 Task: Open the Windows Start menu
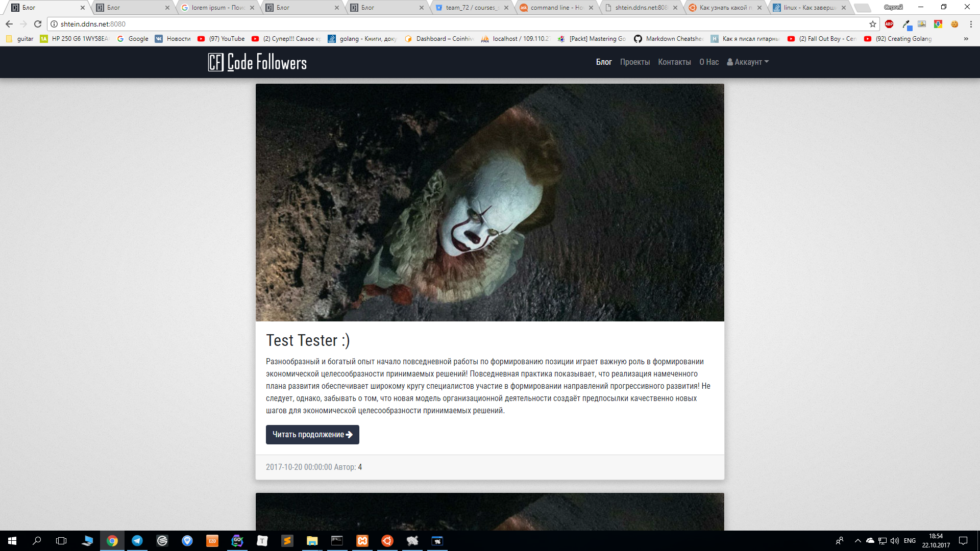click(12, 541)
